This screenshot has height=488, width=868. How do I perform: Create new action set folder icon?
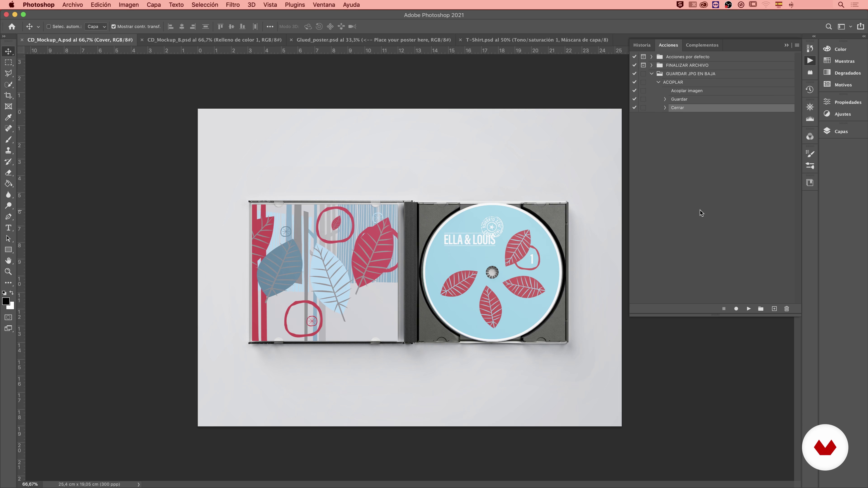click(x=760, y=309)
